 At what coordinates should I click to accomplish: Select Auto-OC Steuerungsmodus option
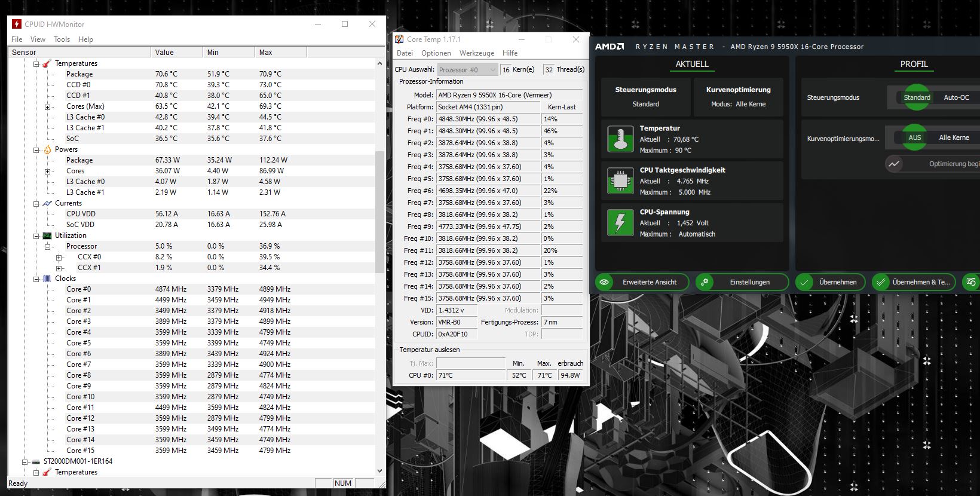[x=956, y=97]
